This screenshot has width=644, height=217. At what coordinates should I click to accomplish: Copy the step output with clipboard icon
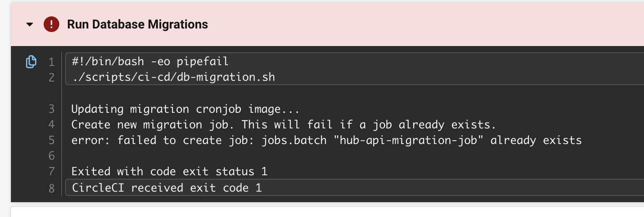click(31, 62)
